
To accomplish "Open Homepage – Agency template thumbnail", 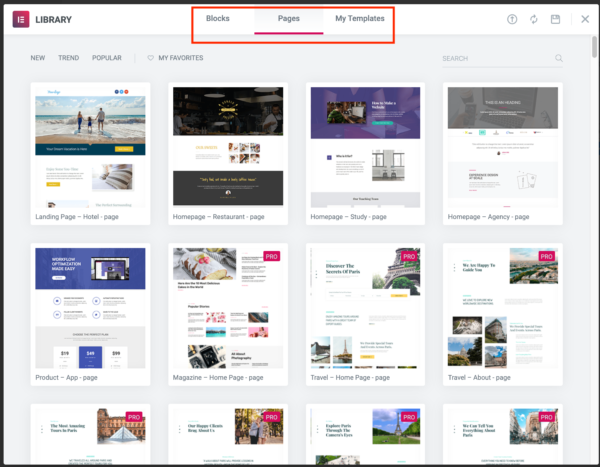I will tap(503, 147).
